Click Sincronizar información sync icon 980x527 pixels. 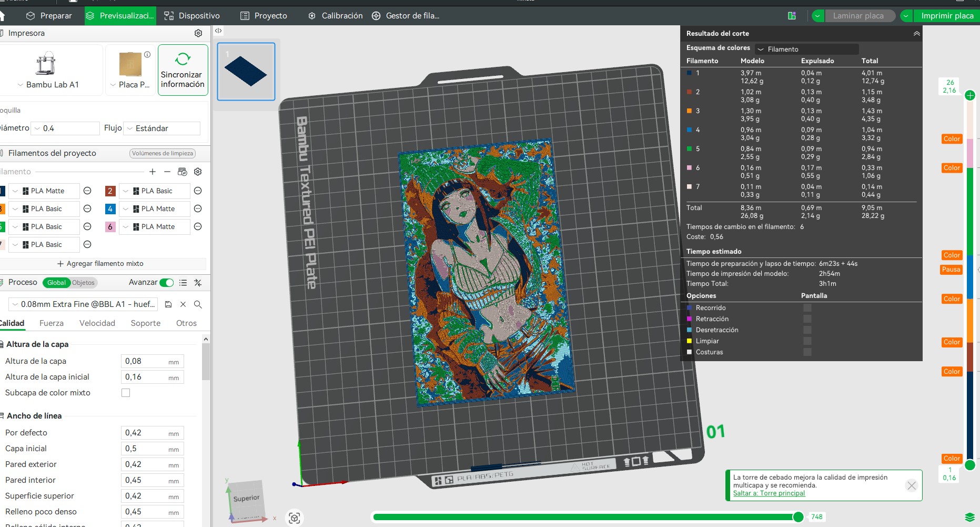click(x=183, y=59)
